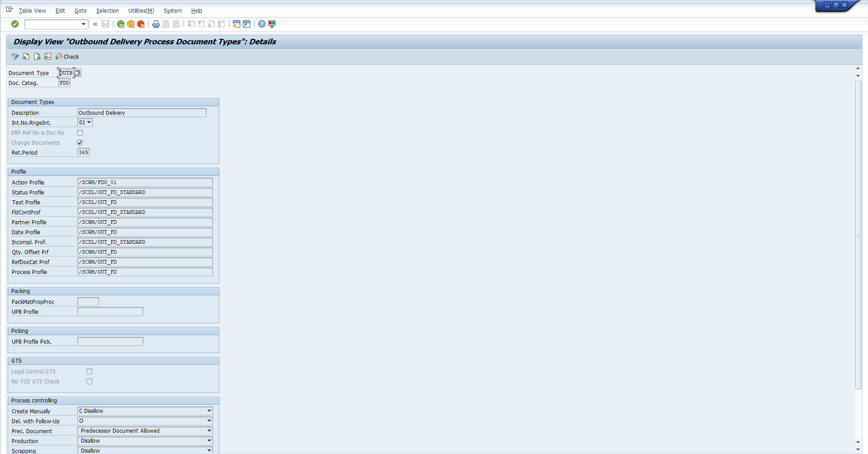Click the Status Profile field
The width and height of the screenshot is (868, 454).
tap(145, 192)
